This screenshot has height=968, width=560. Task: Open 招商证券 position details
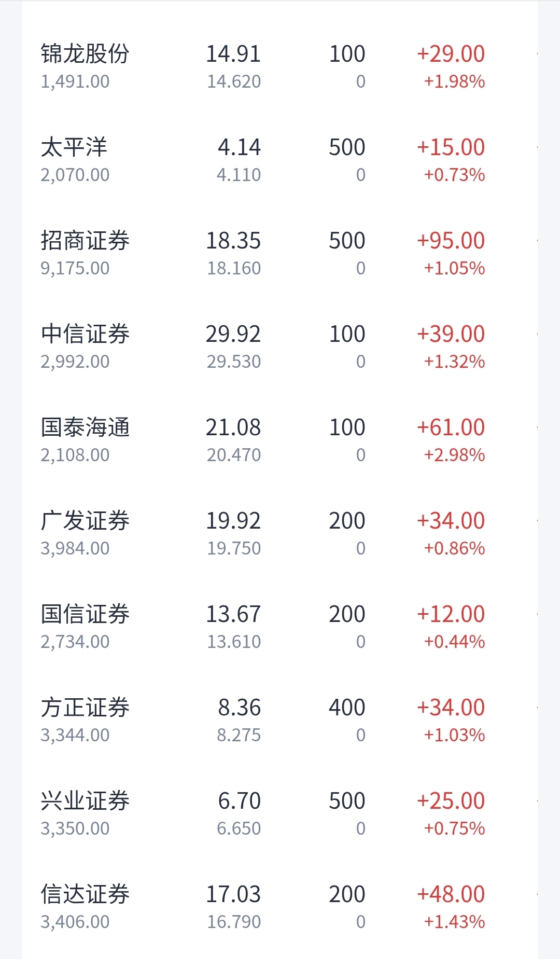click(x=280, y=254)
